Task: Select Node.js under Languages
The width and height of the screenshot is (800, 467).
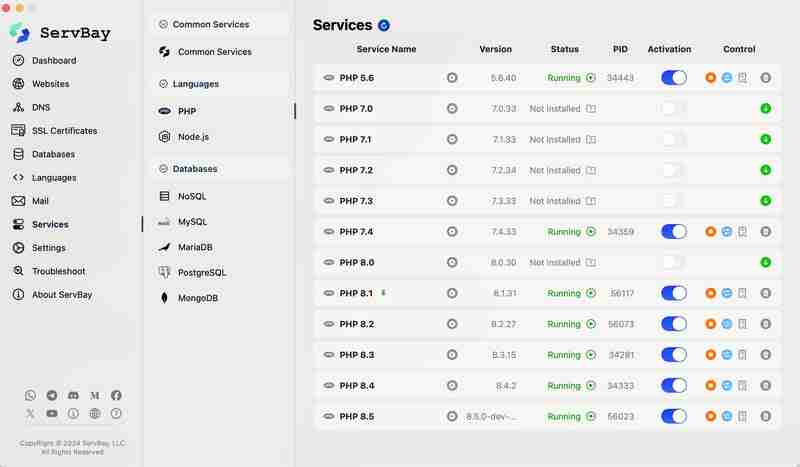Action: (x=193, y=136)
